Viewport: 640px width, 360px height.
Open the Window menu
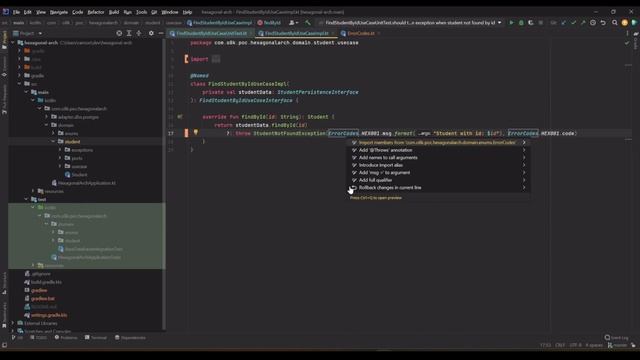169,12
